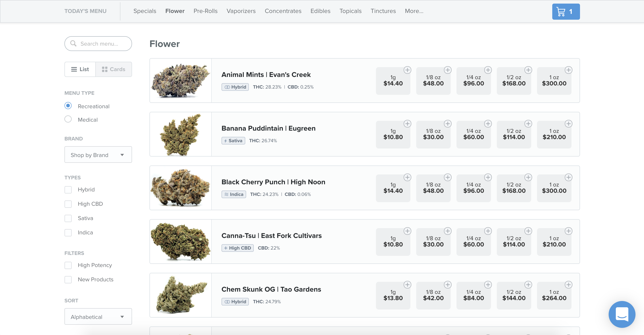This screenshot has height=335, width=644.
Task: Switch to Cards view
Action: coord(114,69)
